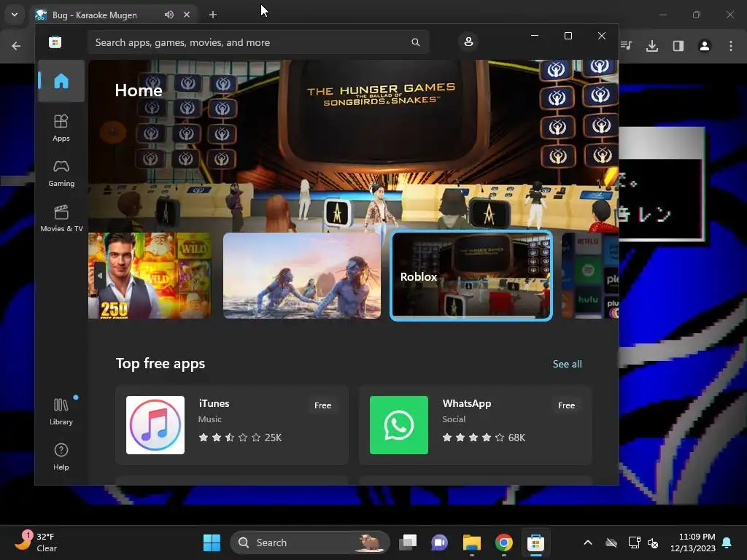Open the Windows Start menu
The height and width of the screenshot is (560, 747).
212,542
